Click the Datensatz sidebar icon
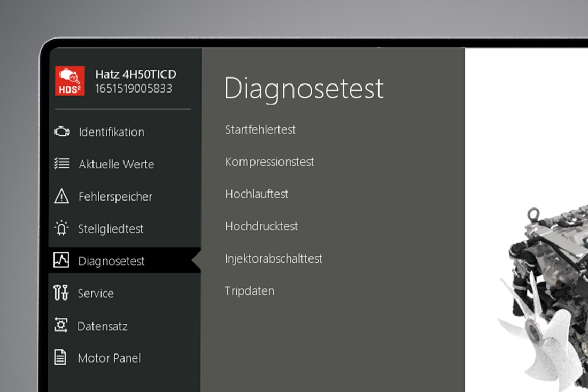Viewport: 588px width, 392px height. [x=61, y=325]
